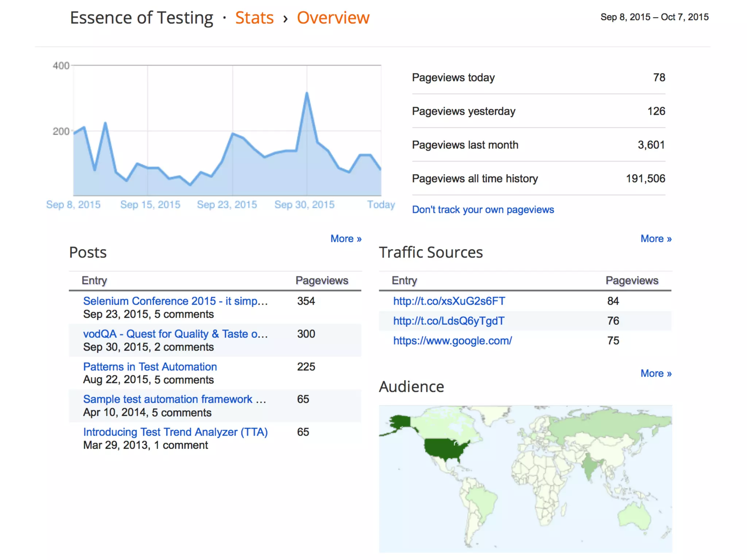Open the Selenium Conference 2015 post

(175, 301)
